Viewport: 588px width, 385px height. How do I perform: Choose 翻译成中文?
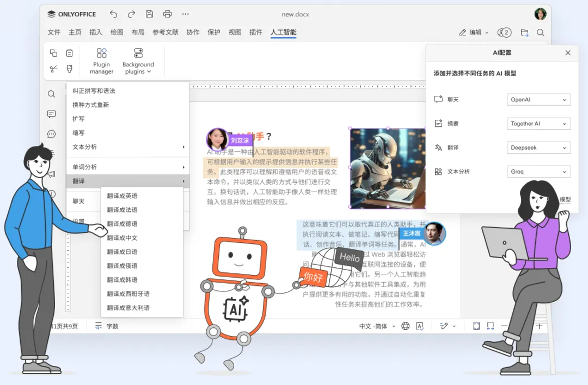[142, 238]
